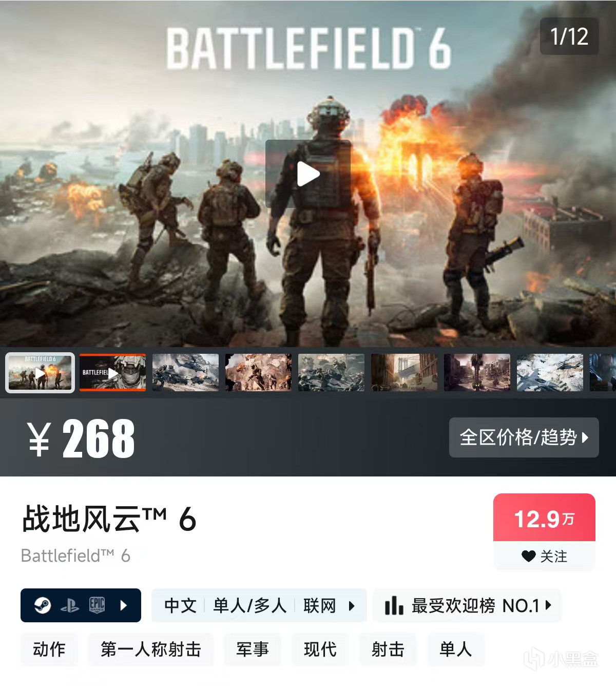
Task: Select the 军事 tag
Action: (x=253, y=650)
